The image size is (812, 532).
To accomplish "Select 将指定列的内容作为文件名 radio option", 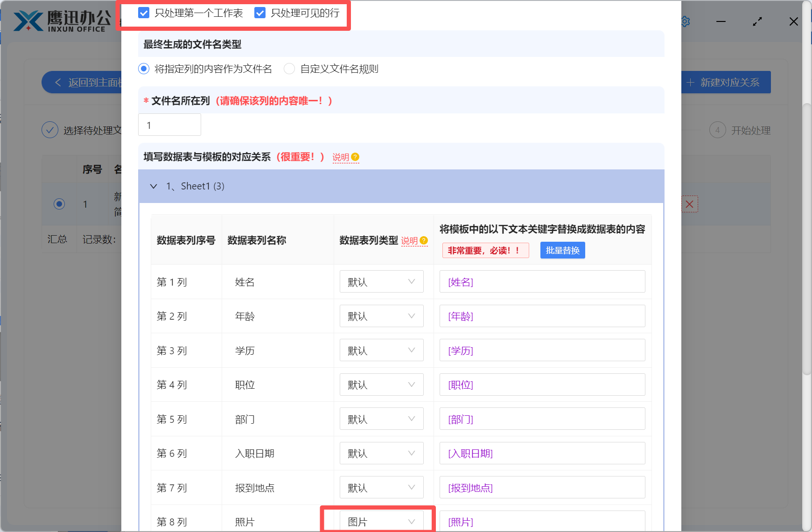I will click(x=144, y=69).
